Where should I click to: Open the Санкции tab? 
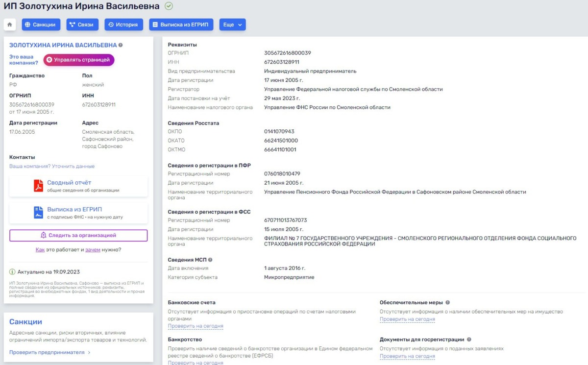41,24
